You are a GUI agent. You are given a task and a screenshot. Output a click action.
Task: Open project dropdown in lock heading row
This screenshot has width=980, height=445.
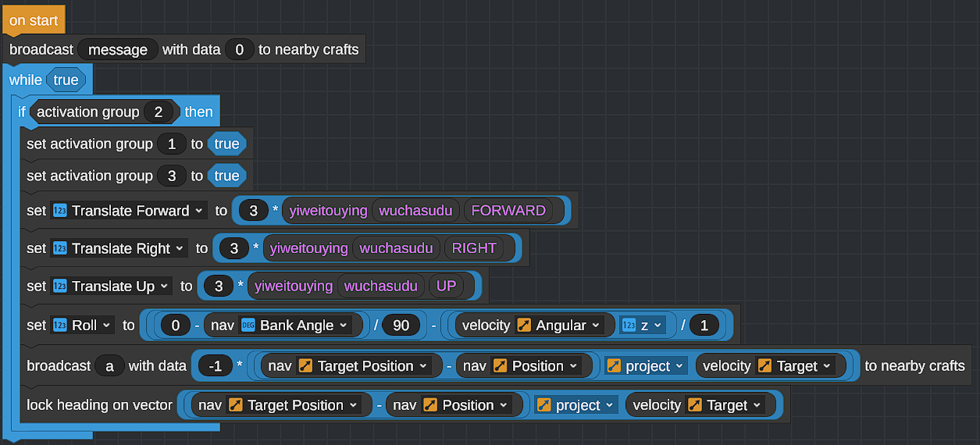pyautogui.click(x=576, y=405)
